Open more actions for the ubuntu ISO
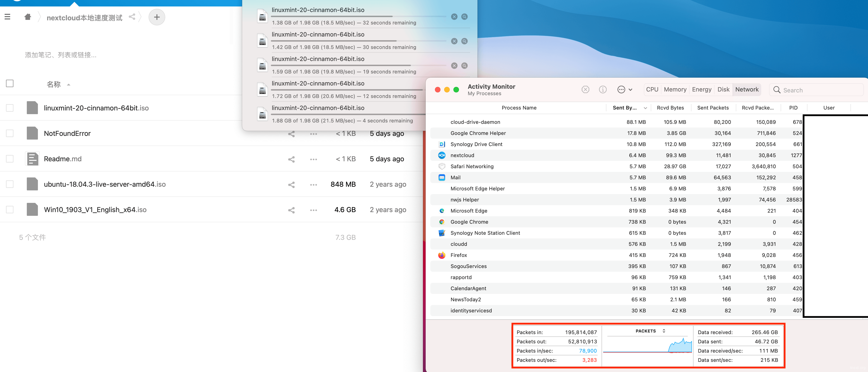 coord(313,185)
